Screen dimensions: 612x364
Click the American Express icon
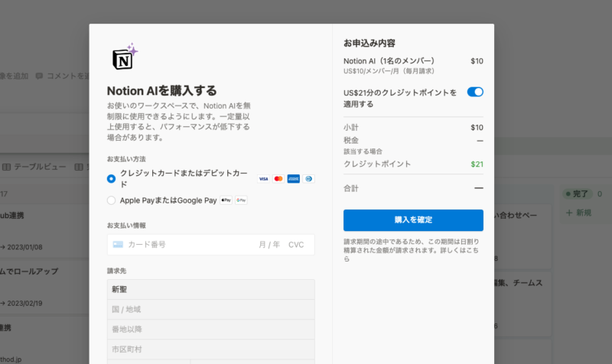coord(294,179)
